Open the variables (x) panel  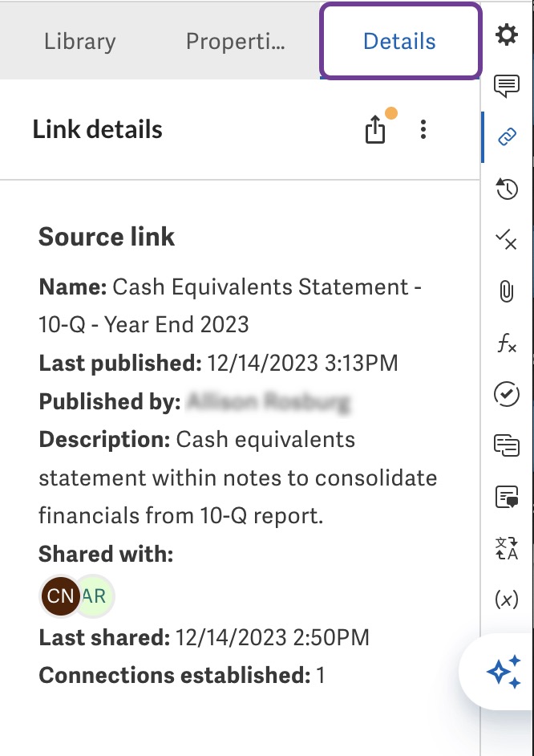[x=507, y=597]
